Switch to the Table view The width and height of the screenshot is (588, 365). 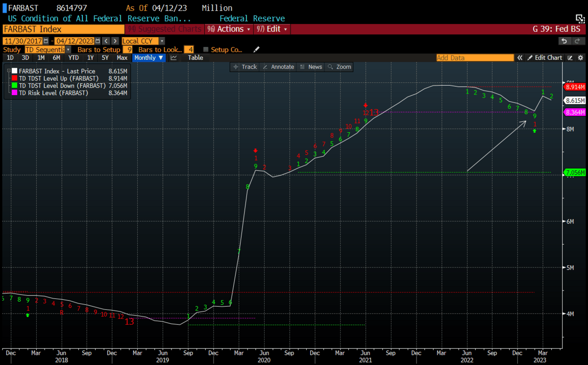[196, 58]
